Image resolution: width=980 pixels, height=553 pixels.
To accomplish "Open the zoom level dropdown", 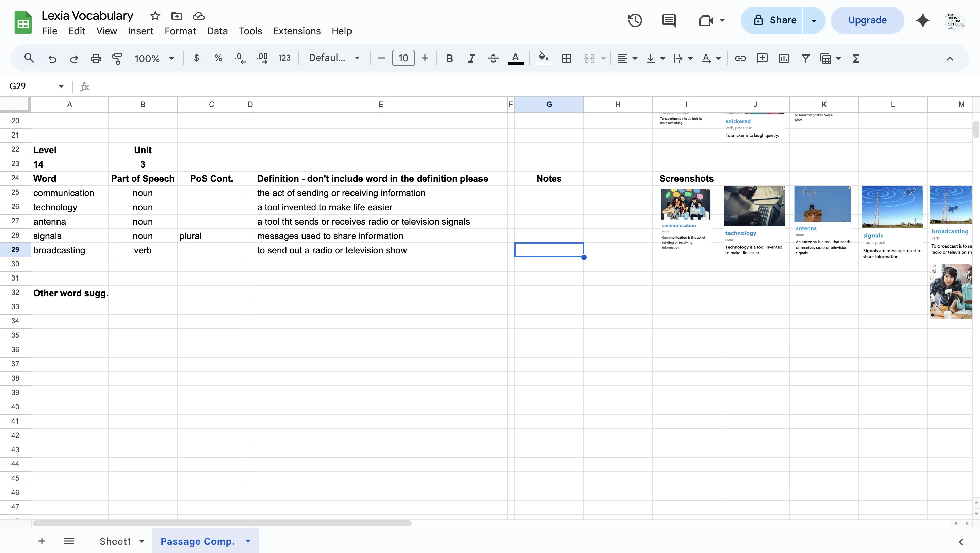I will pyautogui.click(x=154, y=58).
